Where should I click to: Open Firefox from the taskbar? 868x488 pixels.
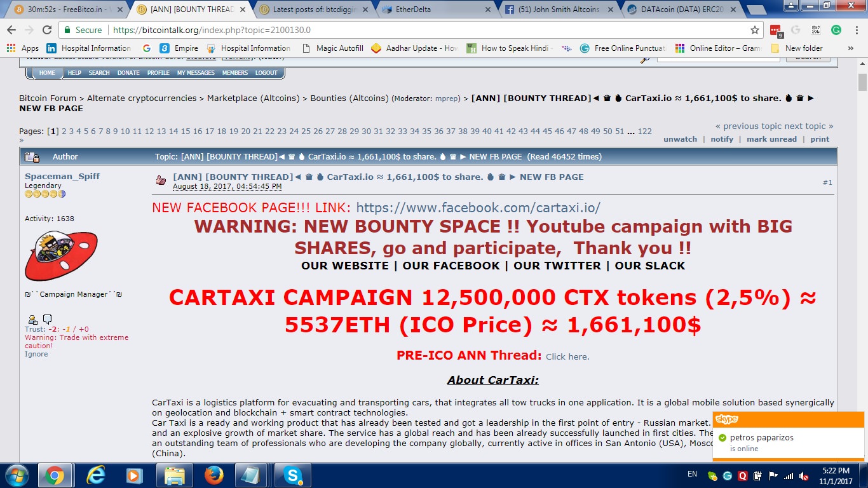pos(214,475)
